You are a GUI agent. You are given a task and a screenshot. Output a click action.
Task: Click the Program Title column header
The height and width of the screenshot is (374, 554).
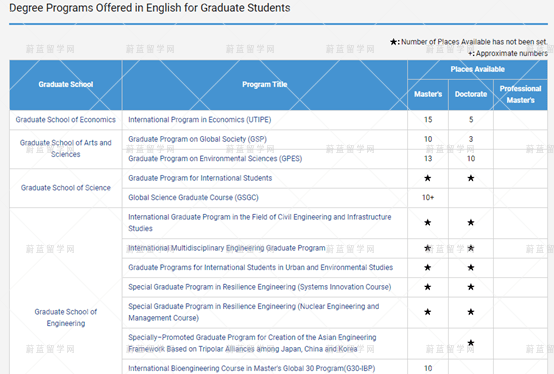pos(265,84)
